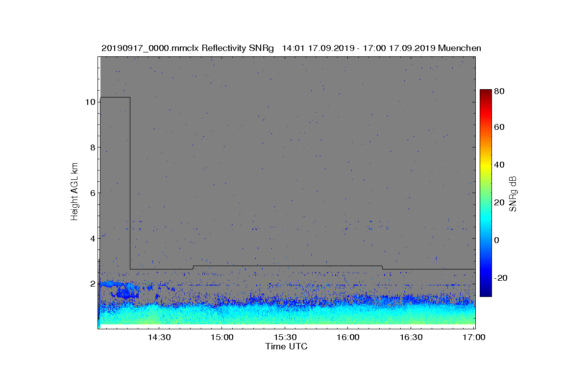This screenshot has width=588, height=392.
Task: Click the height axis label 8
Action: [x=92, y=147]
